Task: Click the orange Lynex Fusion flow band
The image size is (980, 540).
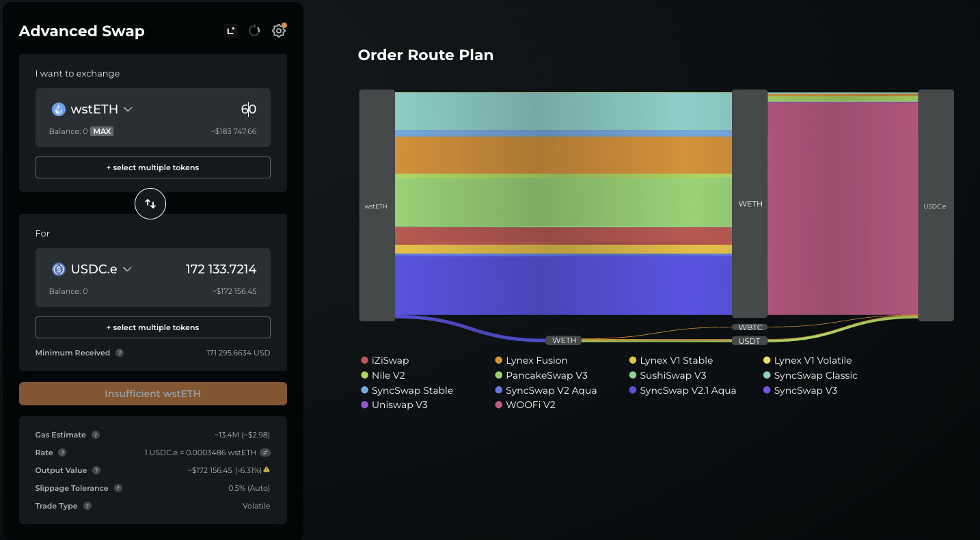Action: point(563,155)
